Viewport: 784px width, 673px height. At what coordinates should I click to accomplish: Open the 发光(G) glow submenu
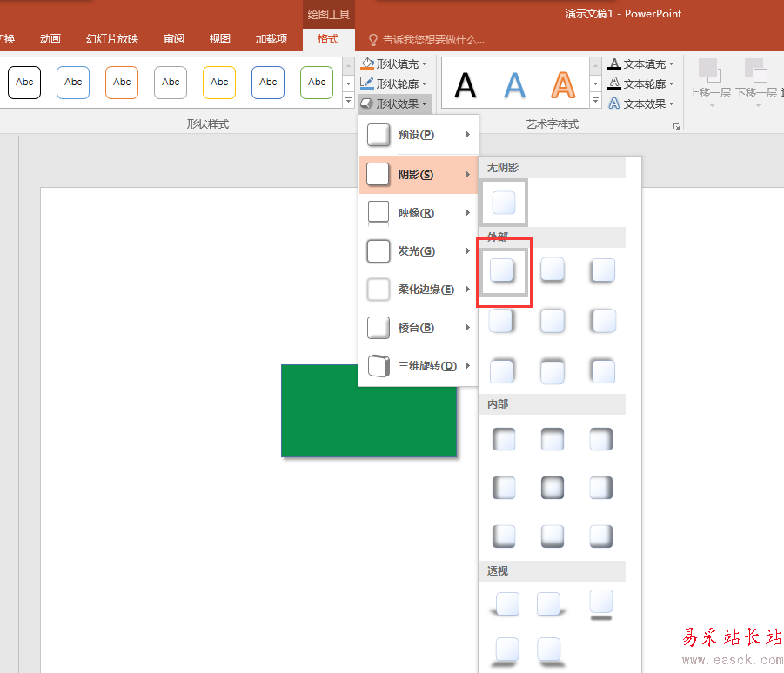click(x=419, y=250)
